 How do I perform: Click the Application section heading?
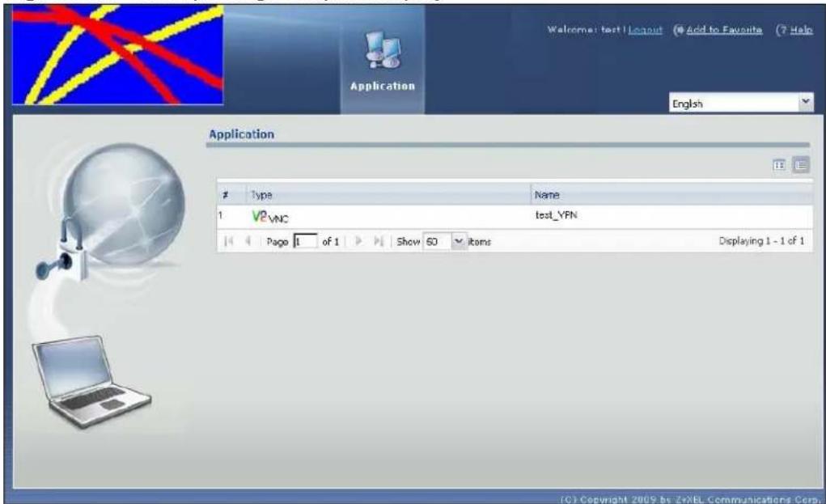[241, 134]
